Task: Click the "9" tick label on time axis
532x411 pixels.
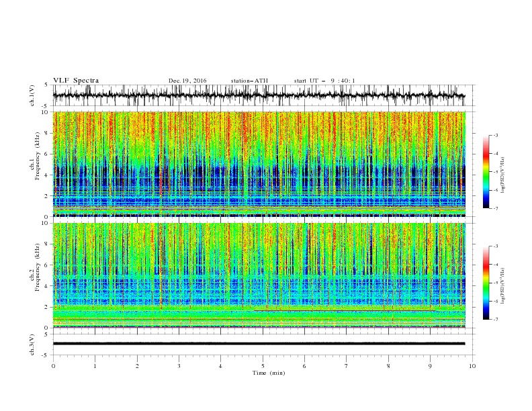Action: [x=430, y=366]
